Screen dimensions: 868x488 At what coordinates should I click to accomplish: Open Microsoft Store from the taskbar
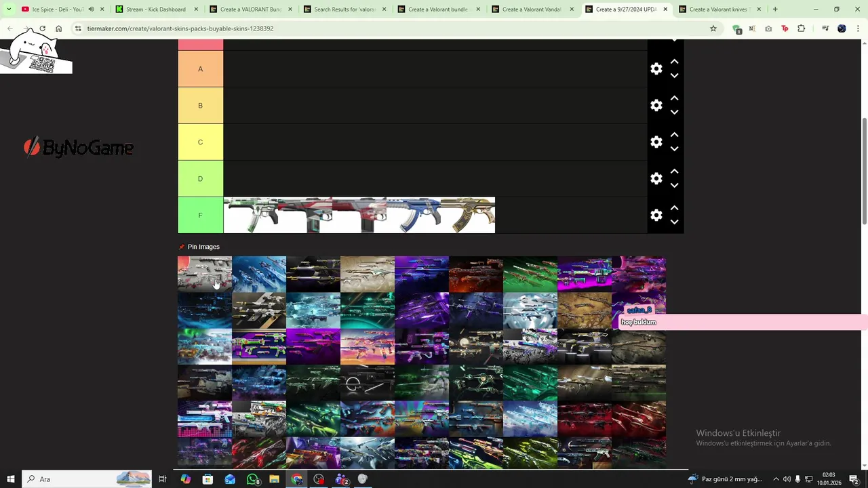[x=208, y=479]
